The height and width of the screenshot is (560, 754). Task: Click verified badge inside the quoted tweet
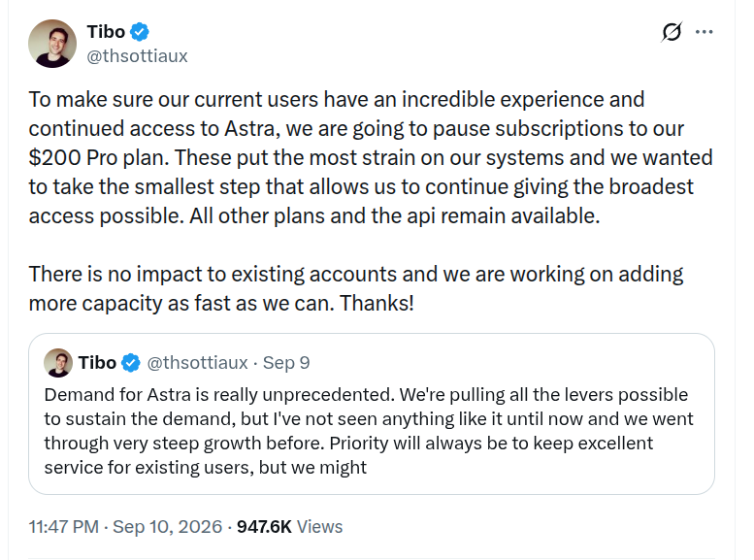130,363
